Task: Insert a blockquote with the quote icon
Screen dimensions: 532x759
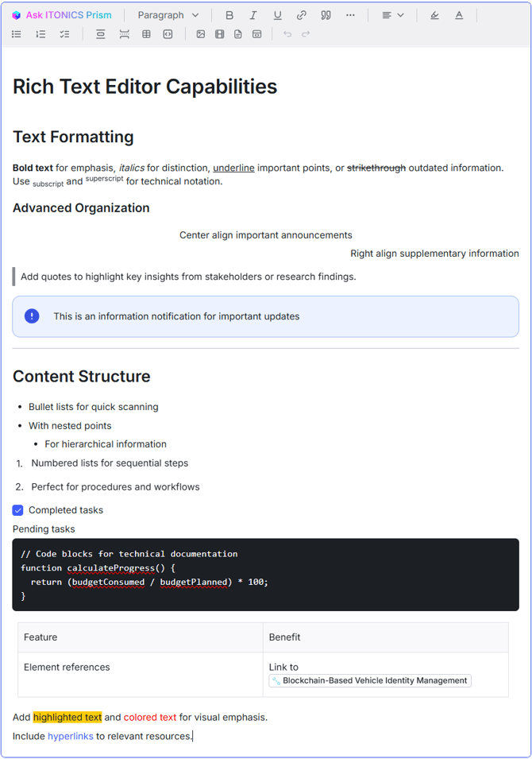Action: pos(326,15)
